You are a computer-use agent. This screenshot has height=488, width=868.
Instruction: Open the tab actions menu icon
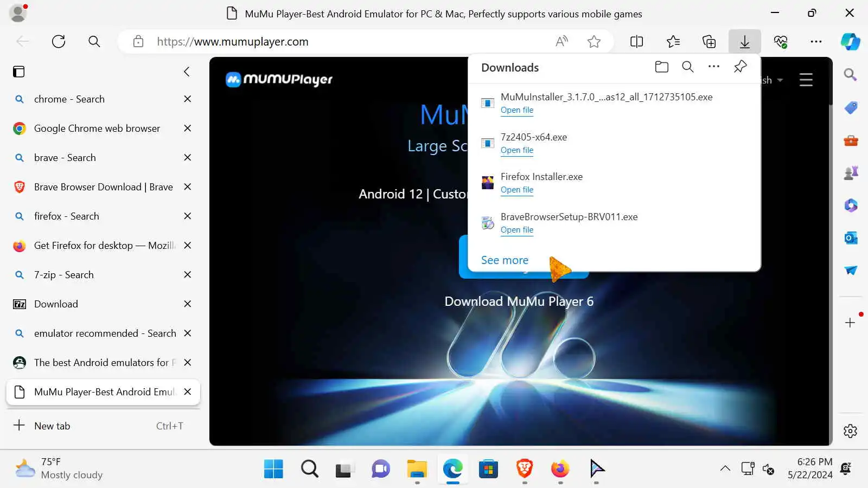click(x=19, y=72)
